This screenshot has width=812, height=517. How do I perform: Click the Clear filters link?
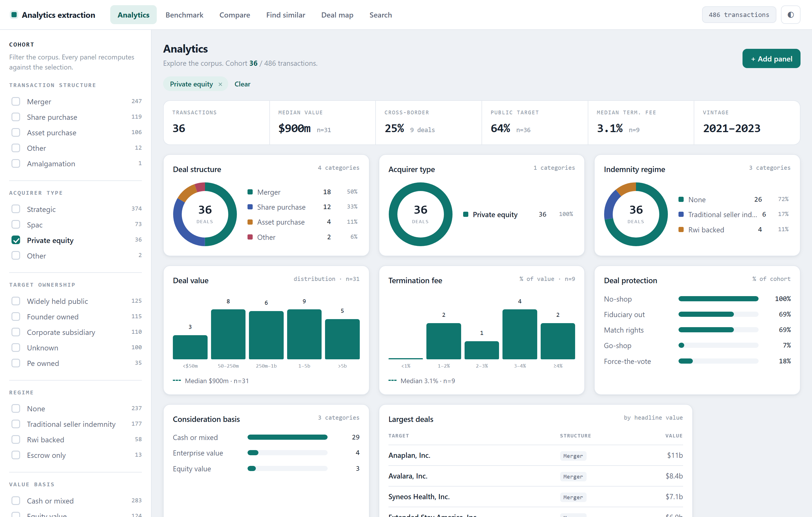click(x=242, y=84)
